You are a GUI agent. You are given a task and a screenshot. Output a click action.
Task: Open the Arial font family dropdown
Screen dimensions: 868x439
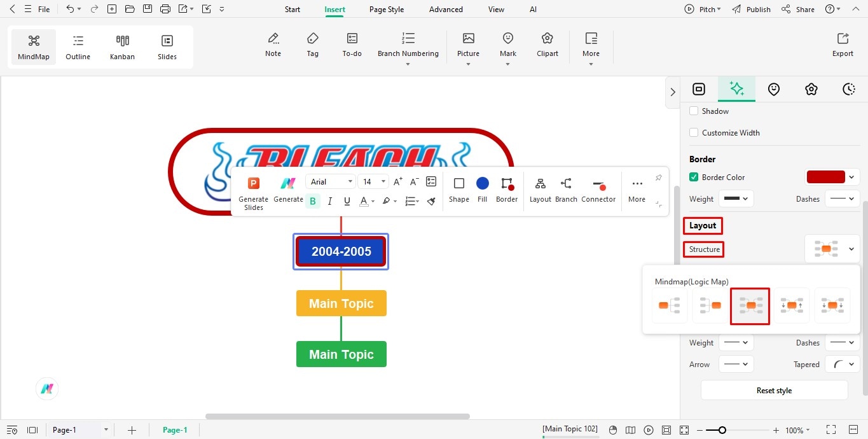[331, 182]
